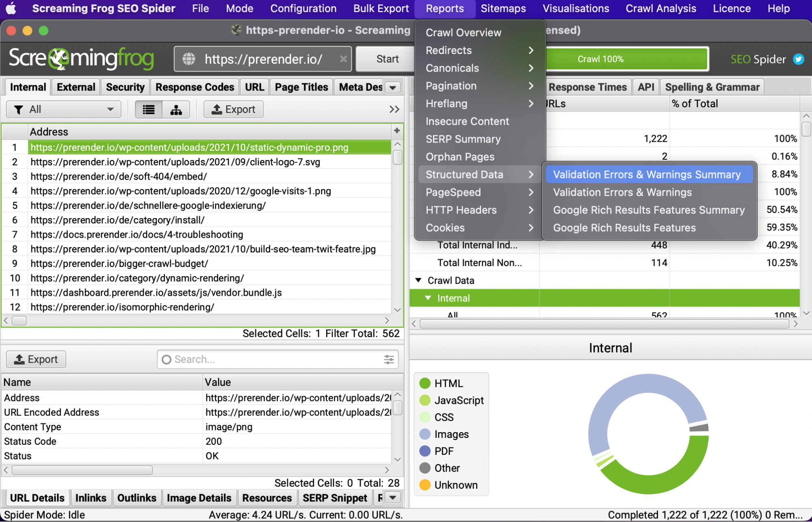
Task: Open search filter options icon
Action: [x=389, y=359]
